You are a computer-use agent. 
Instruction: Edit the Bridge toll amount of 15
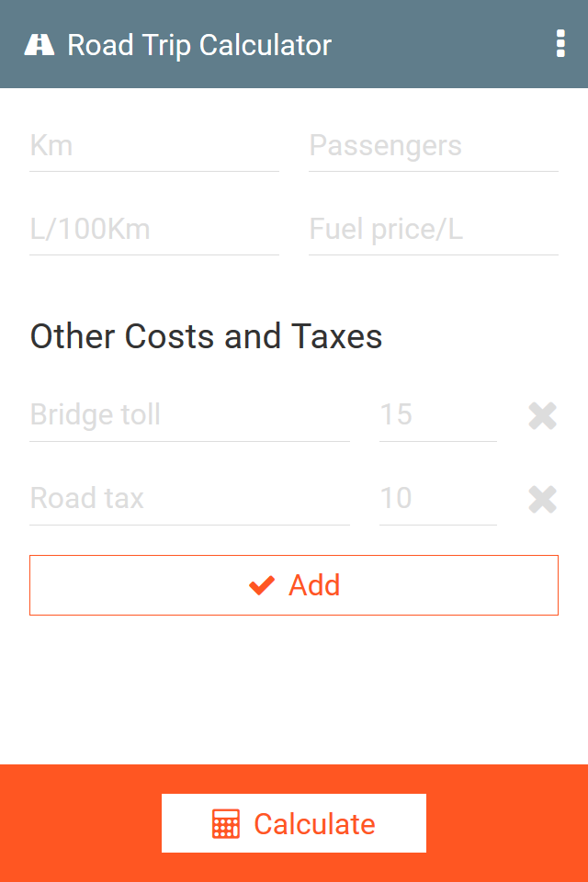438,415
